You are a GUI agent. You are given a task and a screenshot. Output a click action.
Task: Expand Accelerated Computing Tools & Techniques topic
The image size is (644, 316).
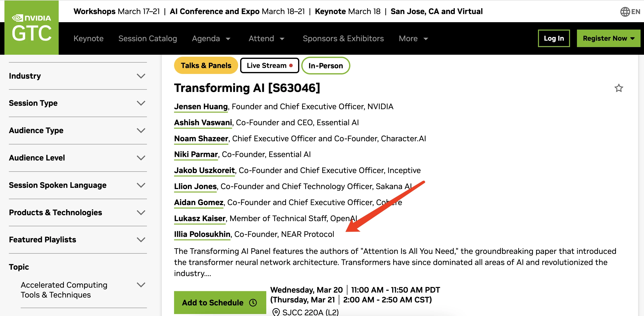coord(141,285)
